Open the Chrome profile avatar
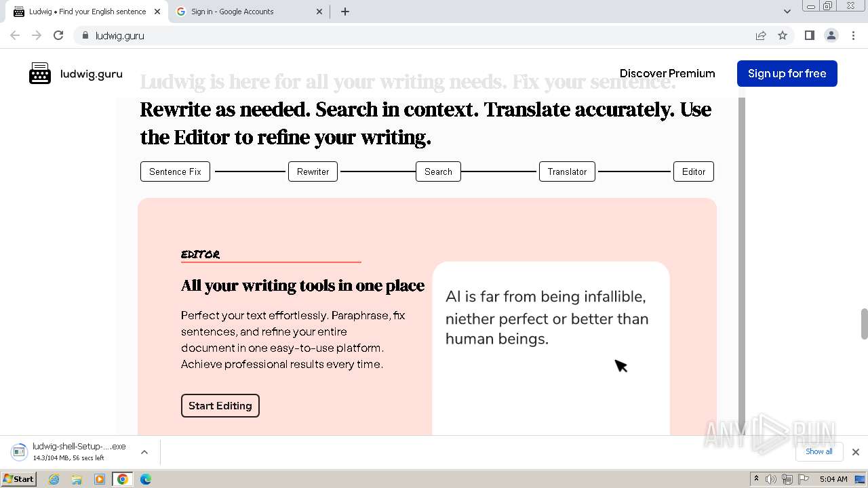This screenshot has width=868, height=488. (x=831, y=35)
